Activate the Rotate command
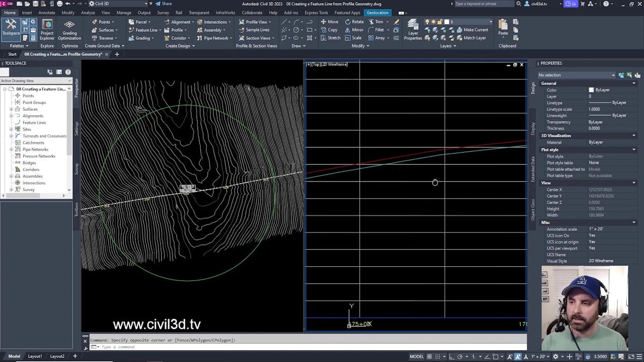This screenshot has height=362, width=644. coord(357,22)
